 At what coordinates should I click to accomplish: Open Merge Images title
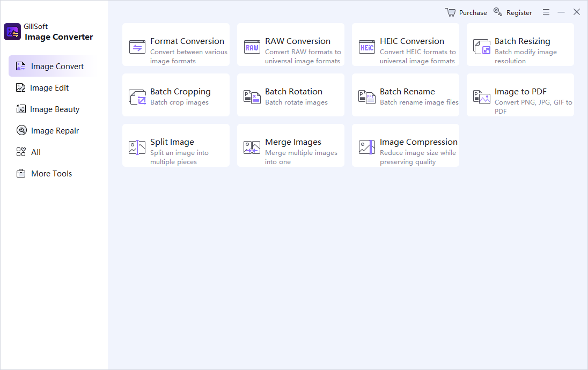(x=293, y=142)
